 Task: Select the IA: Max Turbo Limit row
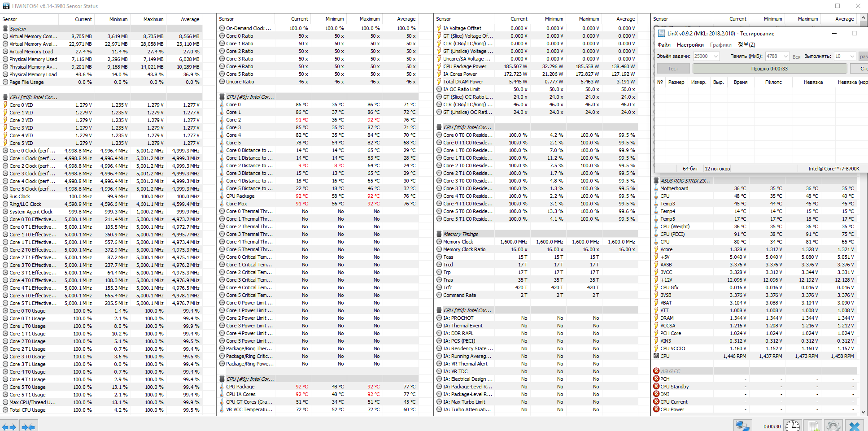536,402
